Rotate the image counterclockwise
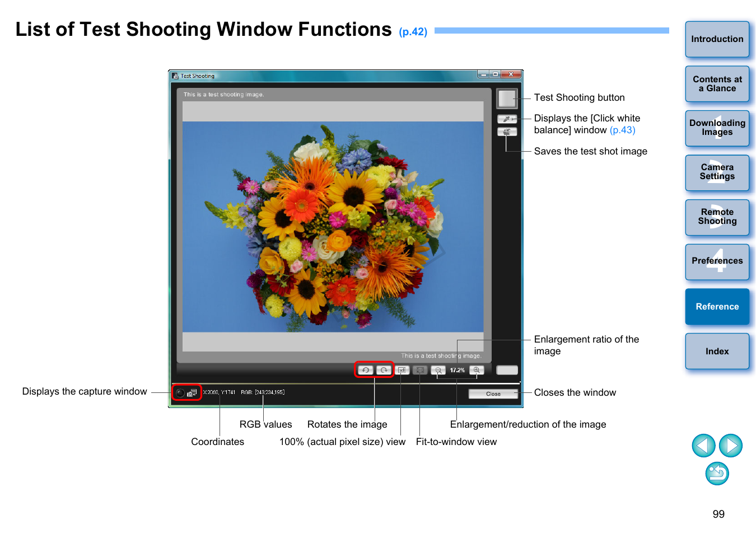This screenshot has height=534, width=756. click(x=366, y=370)
